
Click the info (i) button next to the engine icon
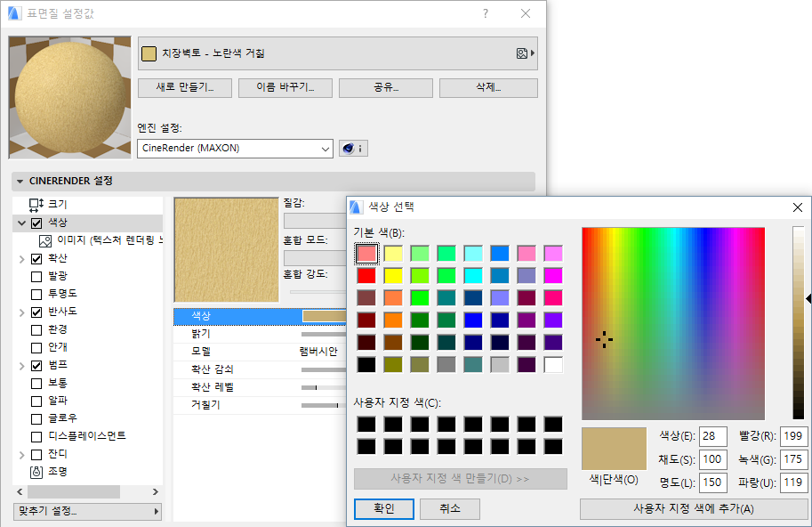[360, 148]
